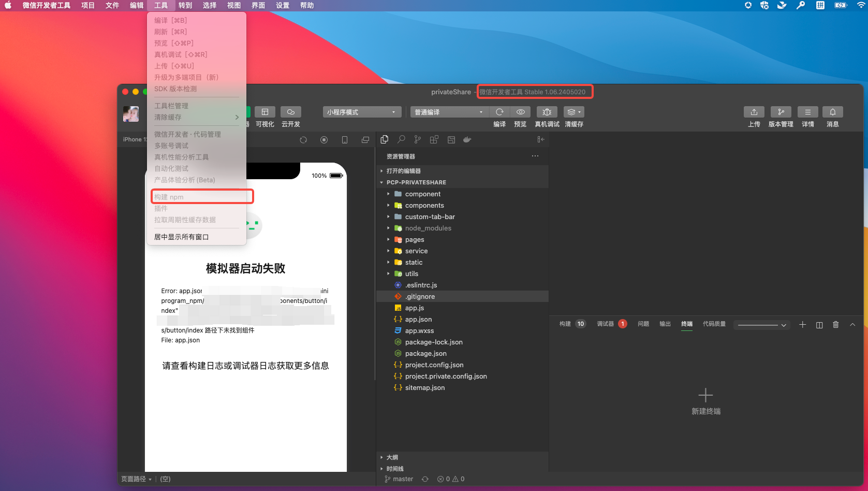Expand the pages folder
868x491 pixels.
tap(462, 240)
